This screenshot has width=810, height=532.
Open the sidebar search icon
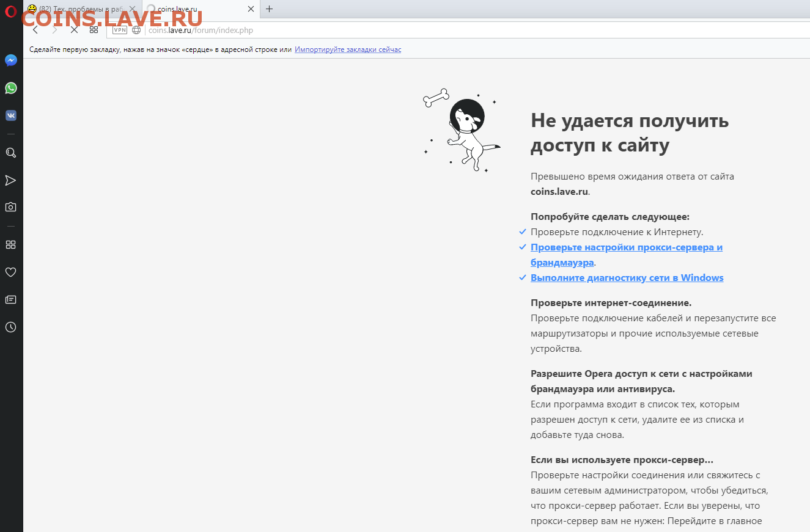click(10, 153)
